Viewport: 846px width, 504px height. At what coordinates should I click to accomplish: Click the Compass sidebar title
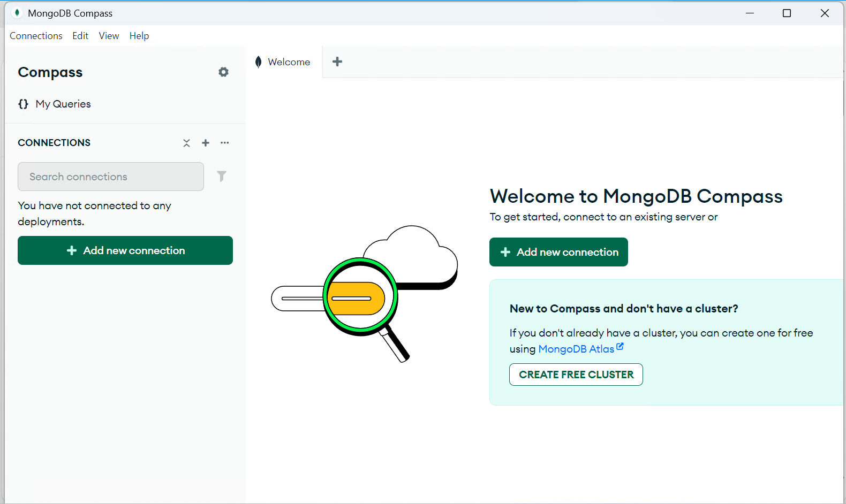click(x=50, y=72)
